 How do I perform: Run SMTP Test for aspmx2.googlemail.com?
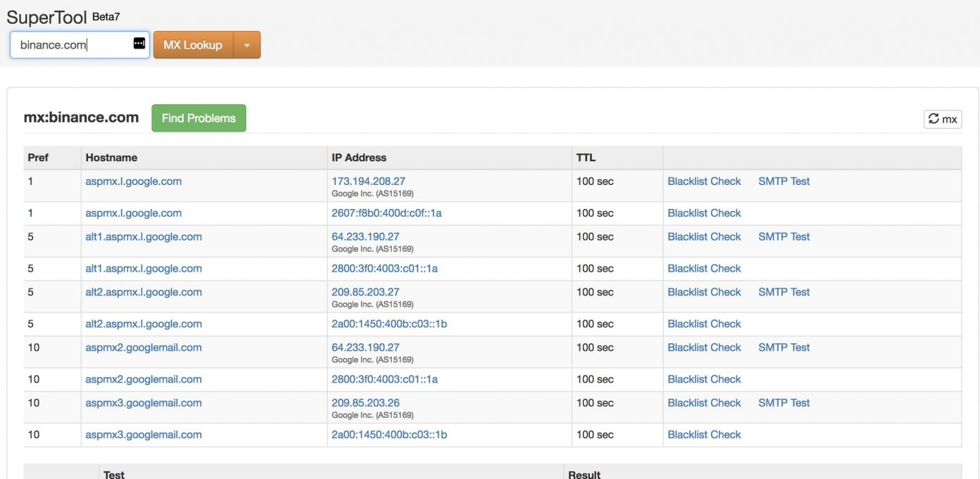click(x=784, y=347)
